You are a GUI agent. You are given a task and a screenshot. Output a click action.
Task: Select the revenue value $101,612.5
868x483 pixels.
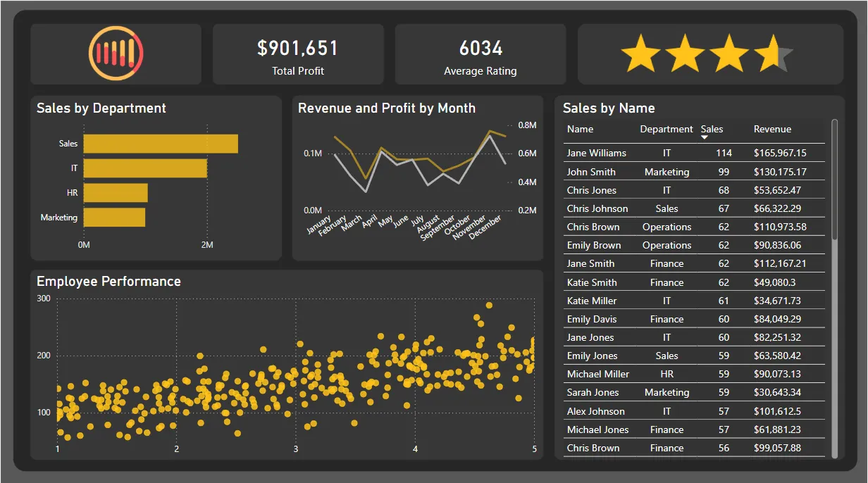point(777,411)
